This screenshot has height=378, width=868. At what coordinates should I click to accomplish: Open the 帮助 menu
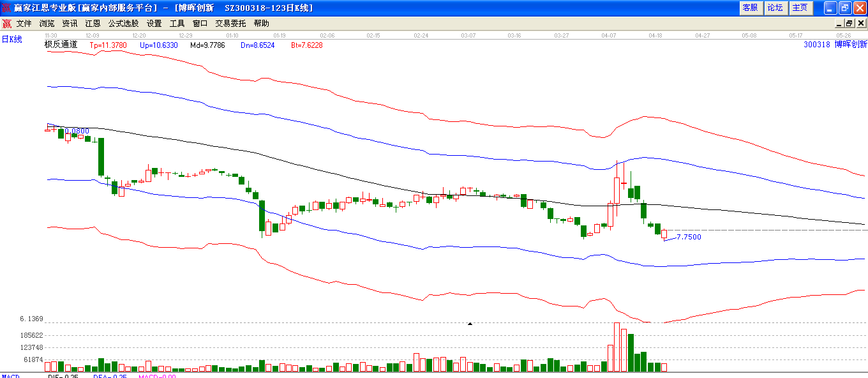(261, 24)
